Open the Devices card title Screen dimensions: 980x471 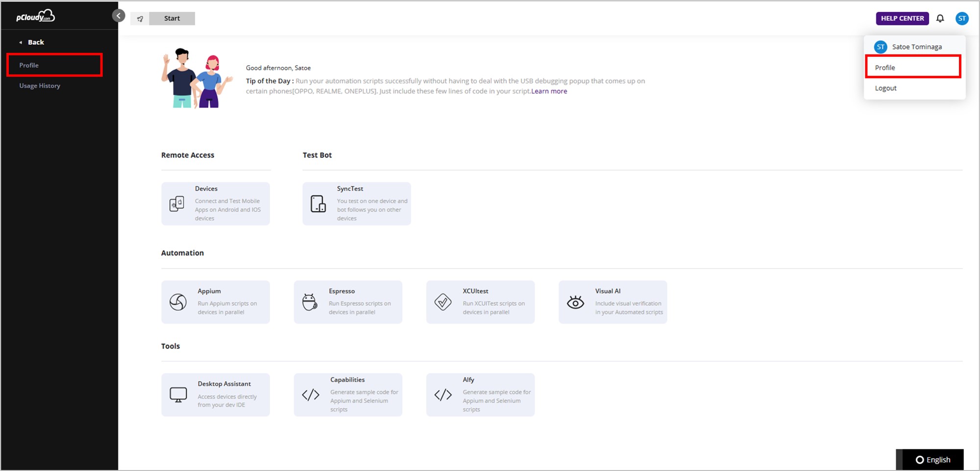point(206,189)
